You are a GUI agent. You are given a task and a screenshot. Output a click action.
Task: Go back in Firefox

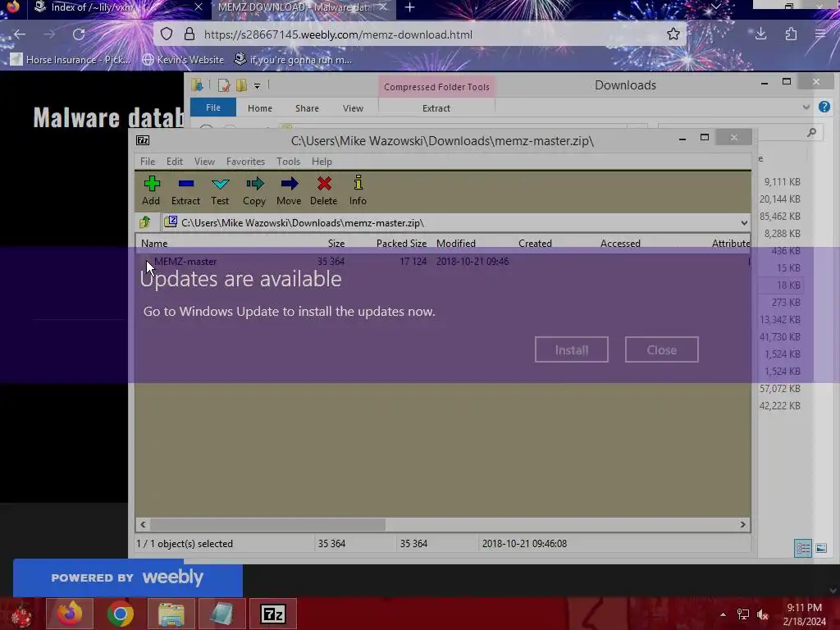[20, 34]
